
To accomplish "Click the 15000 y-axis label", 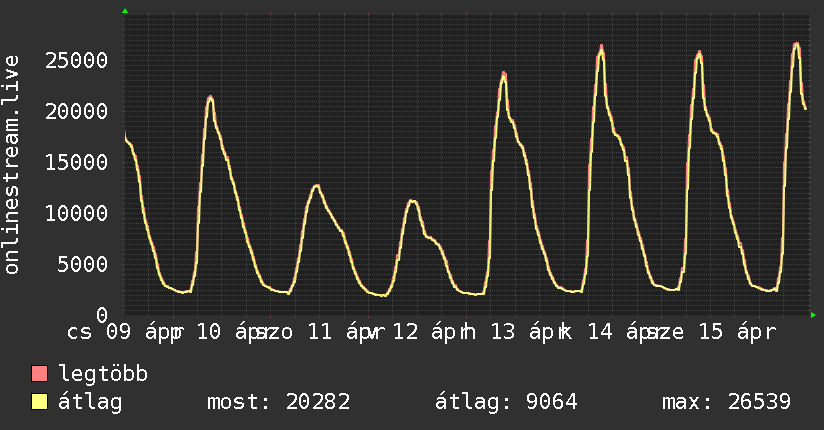I will click(77, 162).
